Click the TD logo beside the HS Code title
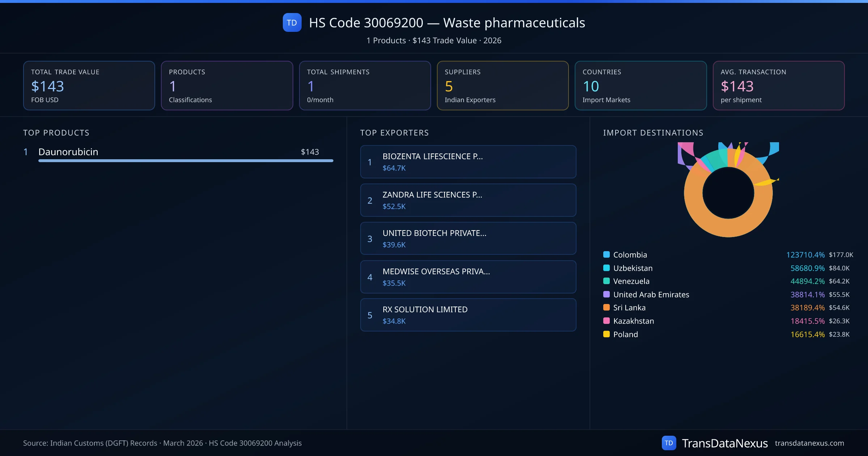 click(x=292, y=23)
